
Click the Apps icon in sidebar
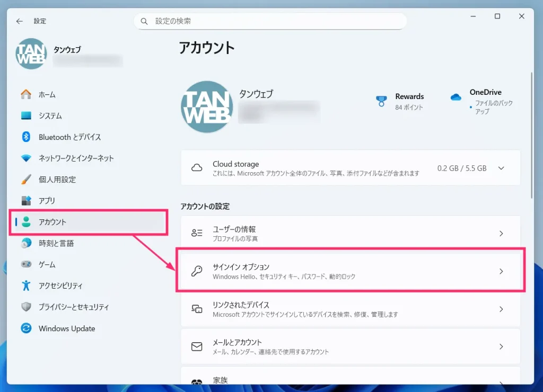26,201
